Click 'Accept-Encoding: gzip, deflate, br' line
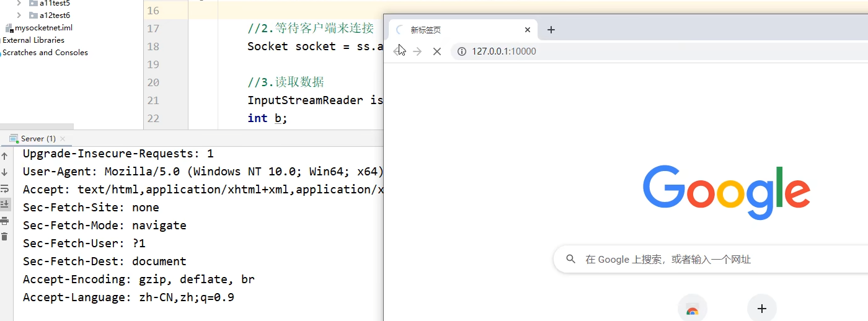 tap(139, 279)
